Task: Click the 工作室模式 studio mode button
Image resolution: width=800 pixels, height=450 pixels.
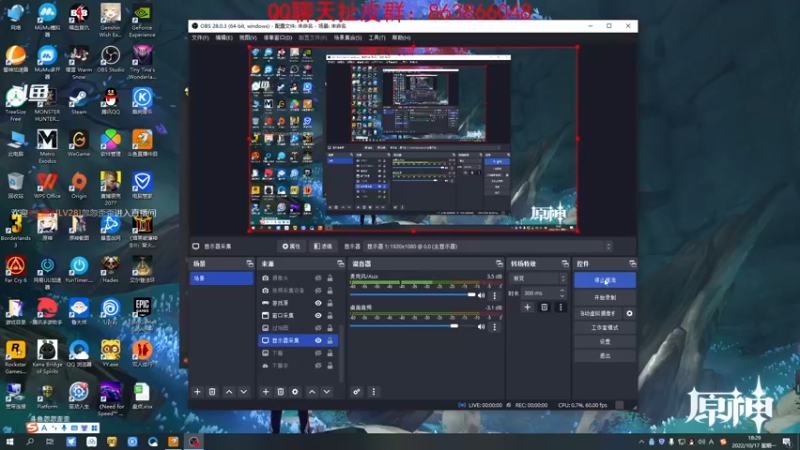Action: coord(605,328)
